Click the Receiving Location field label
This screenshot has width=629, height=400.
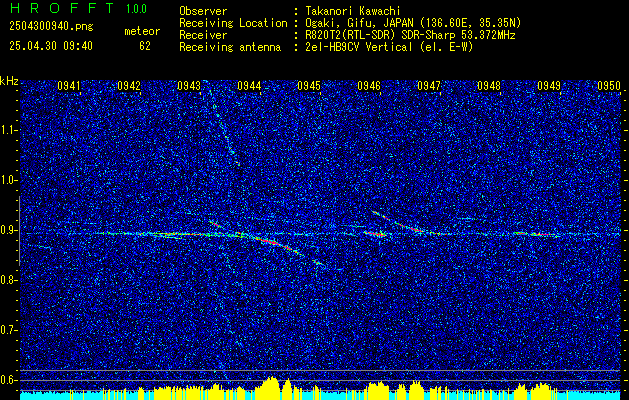tap(233, 23)
